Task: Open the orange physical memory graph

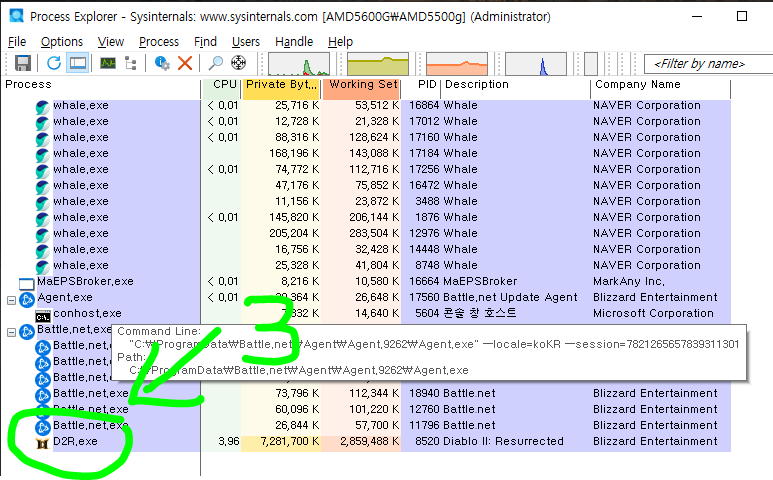Action: point(457,64)
